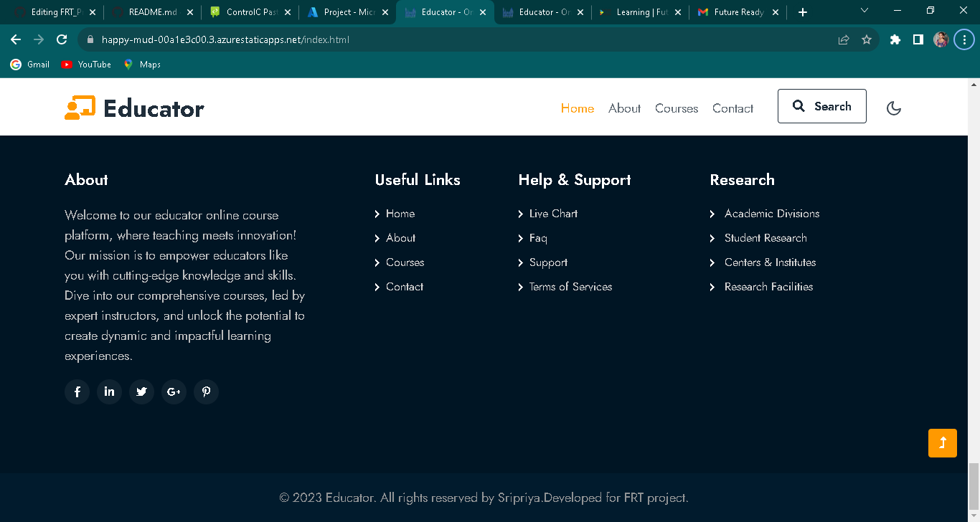980x522 pixels.
Task: Toggle dark mode with the moon icon
Action: [x=894, y=107]
